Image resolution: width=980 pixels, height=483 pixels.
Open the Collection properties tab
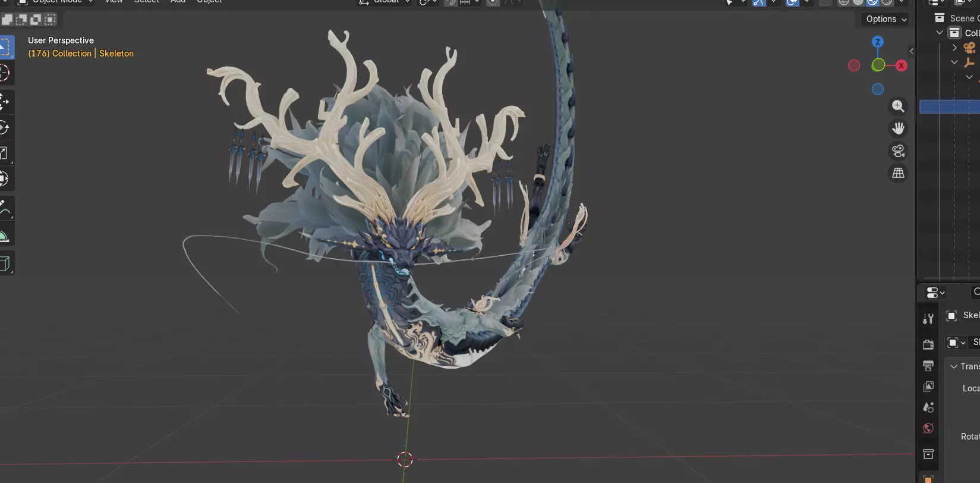(x=928, y=454)
